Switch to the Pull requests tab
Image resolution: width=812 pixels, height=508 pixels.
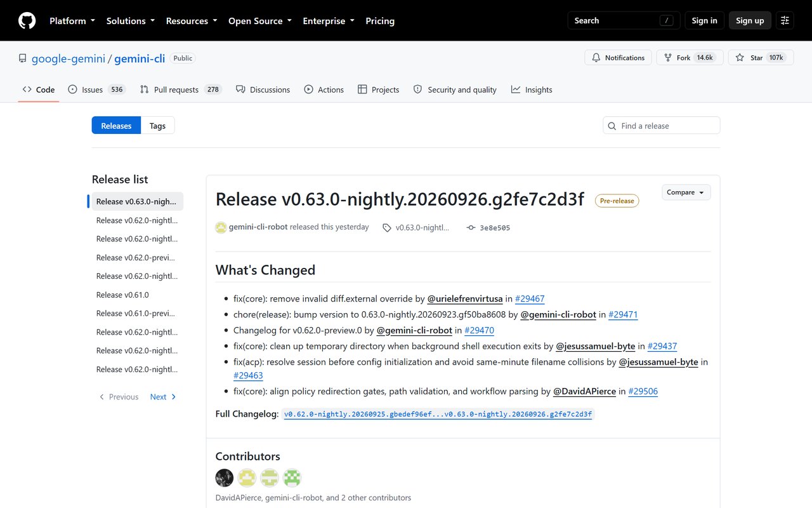(181, 90)
